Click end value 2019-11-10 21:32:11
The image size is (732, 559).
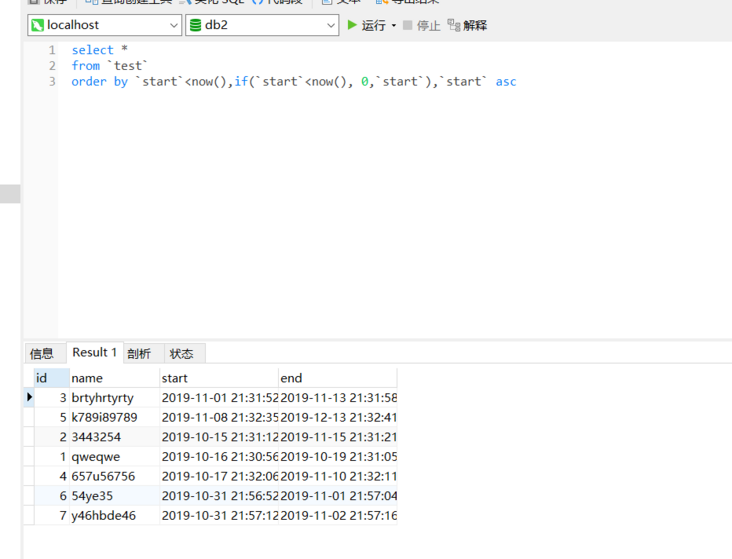click(338, 476)
